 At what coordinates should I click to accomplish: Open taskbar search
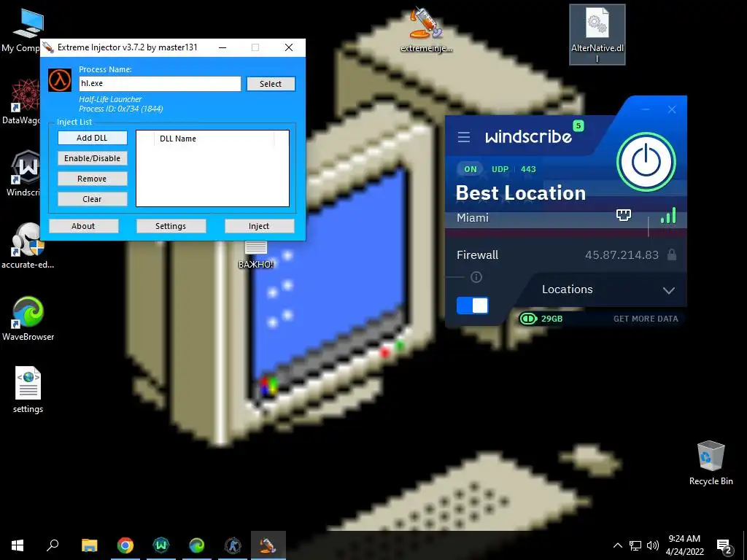tap(53, 545)
